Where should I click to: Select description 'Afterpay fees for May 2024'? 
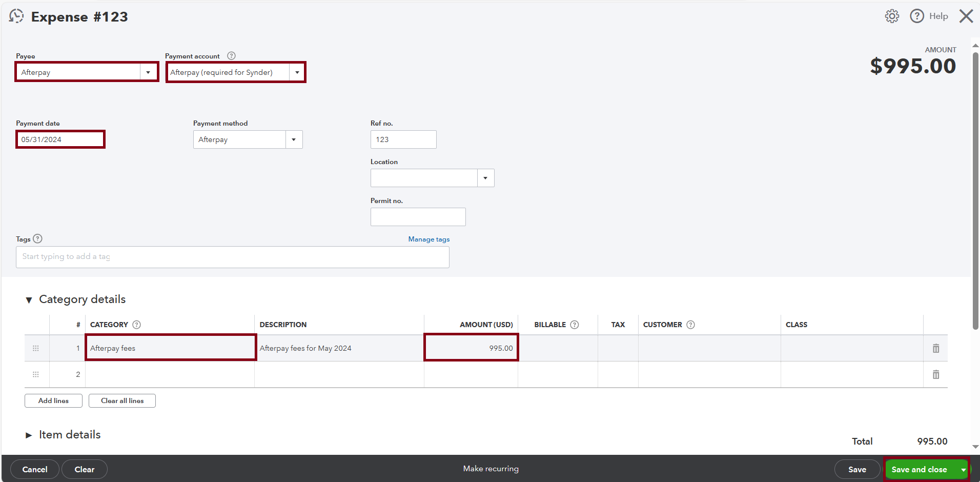point(305,348)
